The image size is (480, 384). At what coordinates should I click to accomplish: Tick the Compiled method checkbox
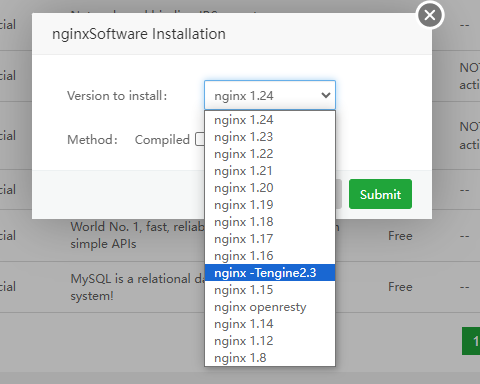(x=200, y=139)
